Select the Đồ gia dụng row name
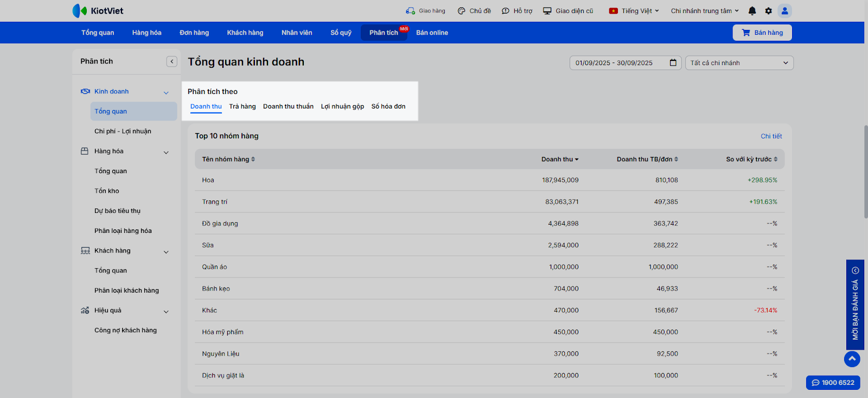 [220, 224]
